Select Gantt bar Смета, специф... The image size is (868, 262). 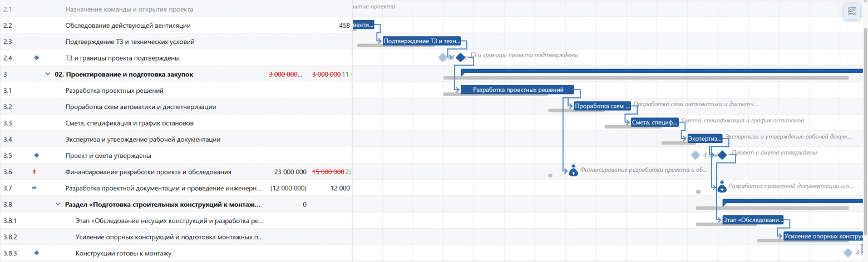pos(655,122)
